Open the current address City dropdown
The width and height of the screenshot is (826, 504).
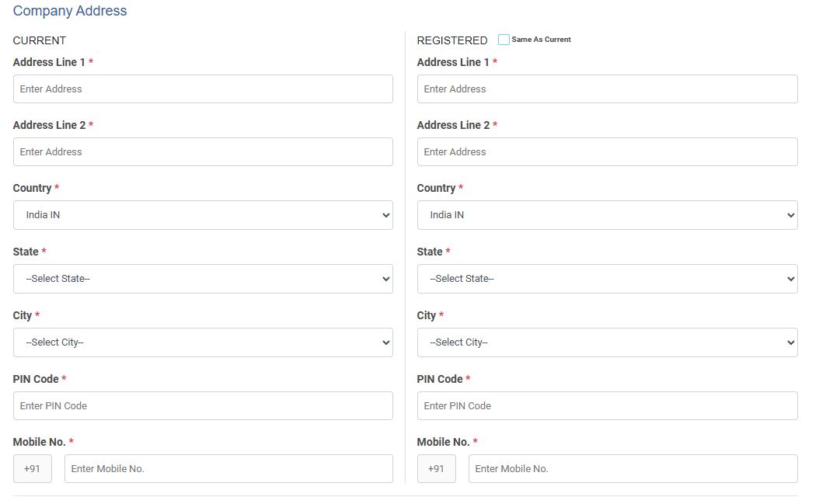(x=203, y=342)
